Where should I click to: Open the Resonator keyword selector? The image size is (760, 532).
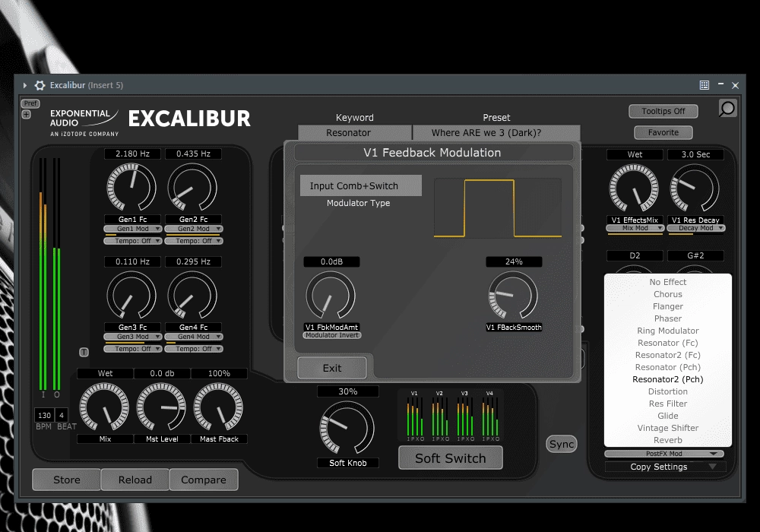click(x=355, y=133)
